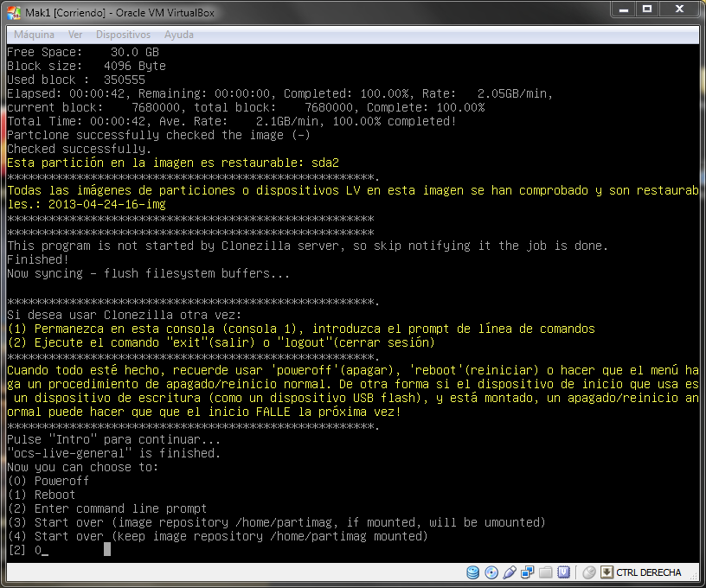
Task: Click the 'Finished!' line in console
Action: tap(38, 259)
